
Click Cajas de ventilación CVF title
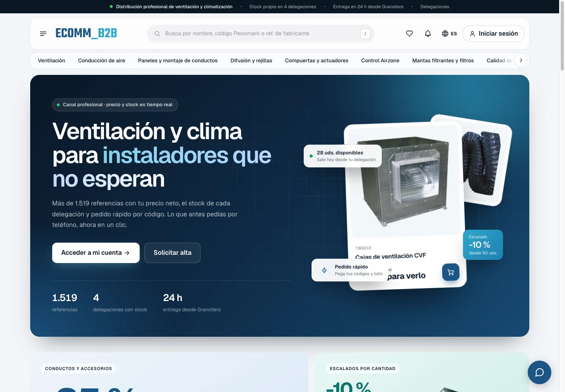pyautogui.click(x=390, y=256)
